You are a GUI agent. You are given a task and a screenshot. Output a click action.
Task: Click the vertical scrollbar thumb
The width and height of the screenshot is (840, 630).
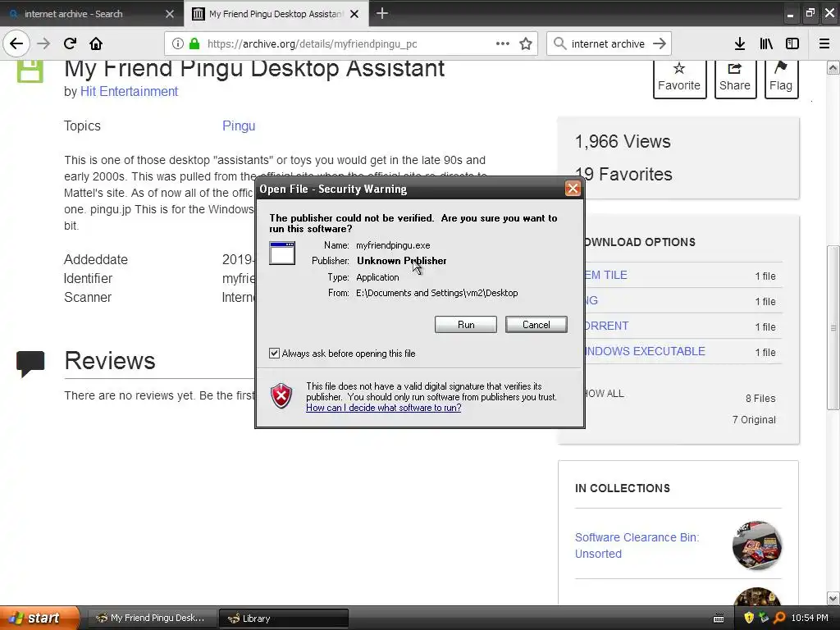[833, 327]
